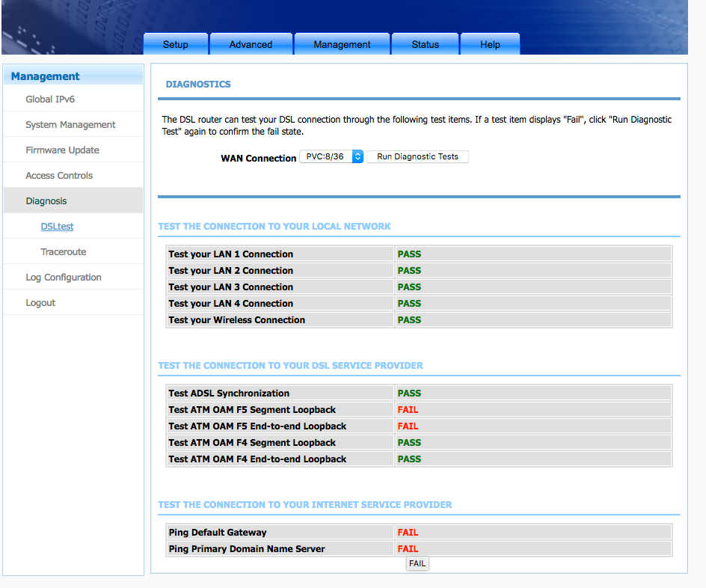Click FAIL status of ATM OAM F5 Segment Loopback

pyautogui.click(x=408, y=410)
